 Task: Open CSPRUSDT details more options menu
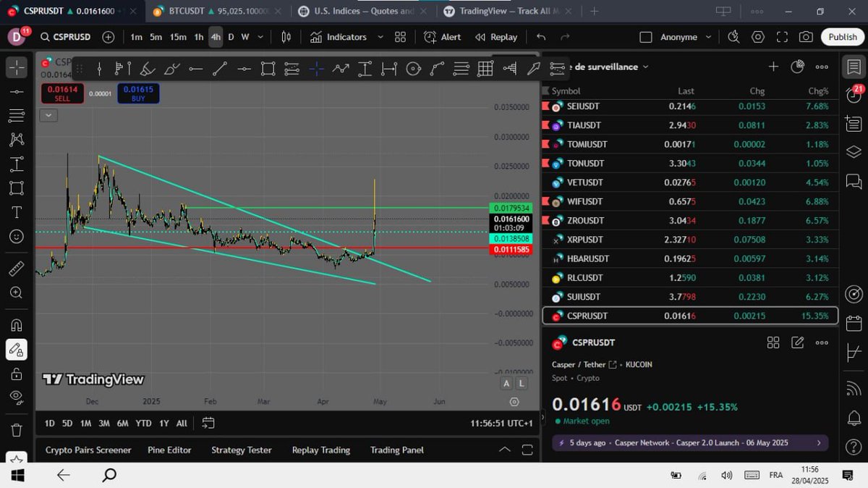click(x=822, y=342)
